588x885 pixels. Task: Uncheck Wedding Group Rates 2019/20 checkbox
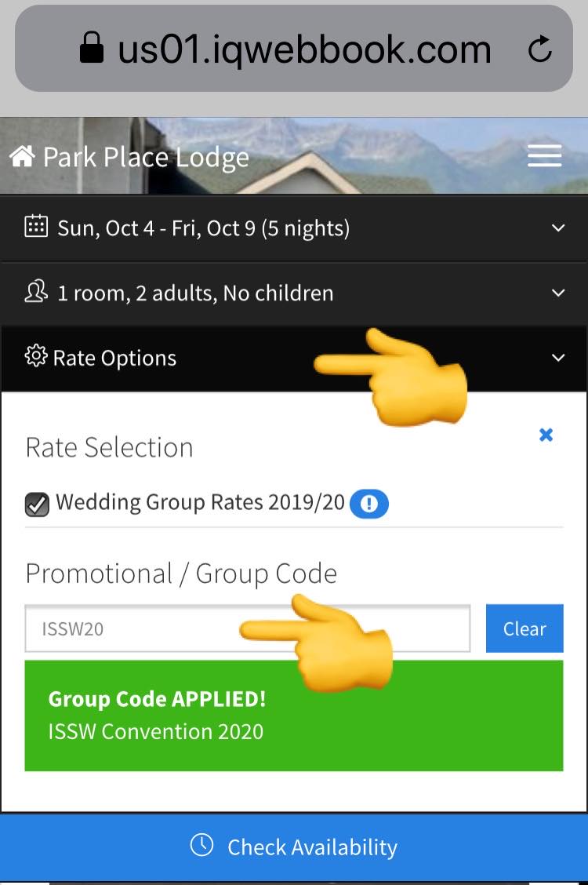[37, 504]
